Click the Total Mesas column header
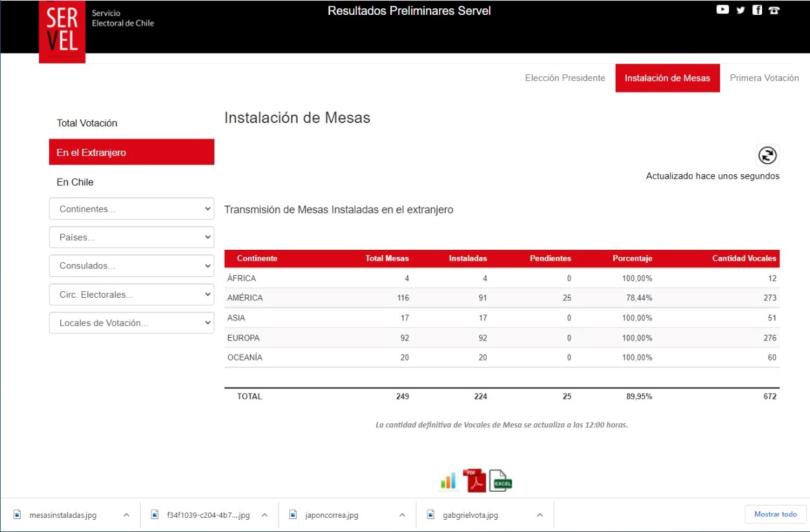This screenshot has height=532, width=810. 387,258
